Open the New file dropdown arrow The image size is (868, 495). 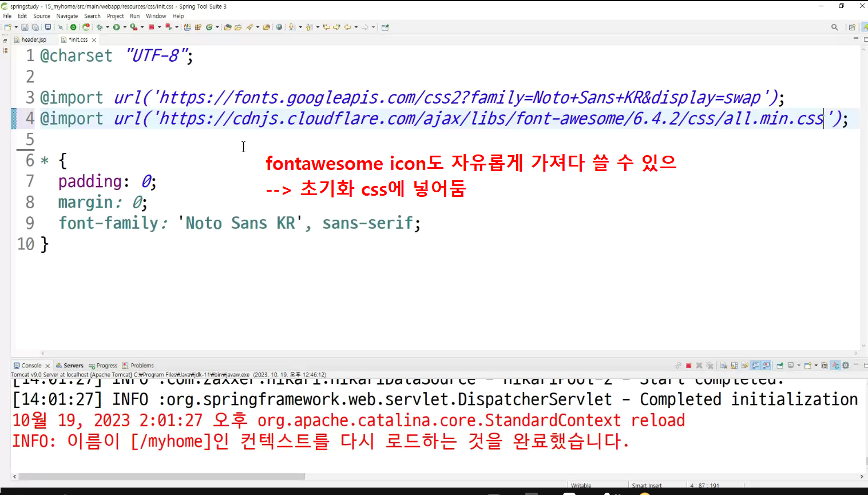16,27
